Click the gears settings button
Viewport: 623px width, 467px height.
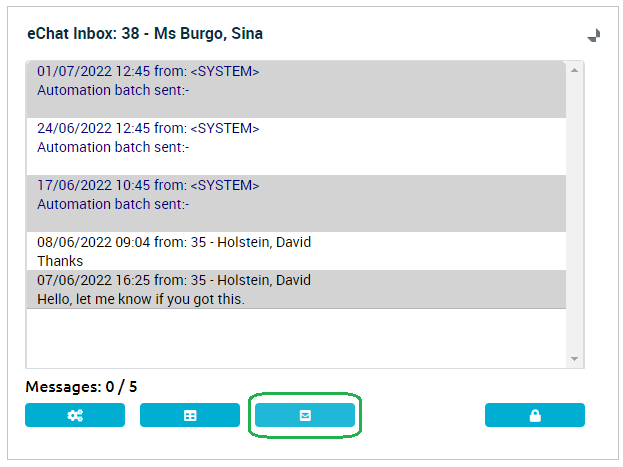point(75,415)
